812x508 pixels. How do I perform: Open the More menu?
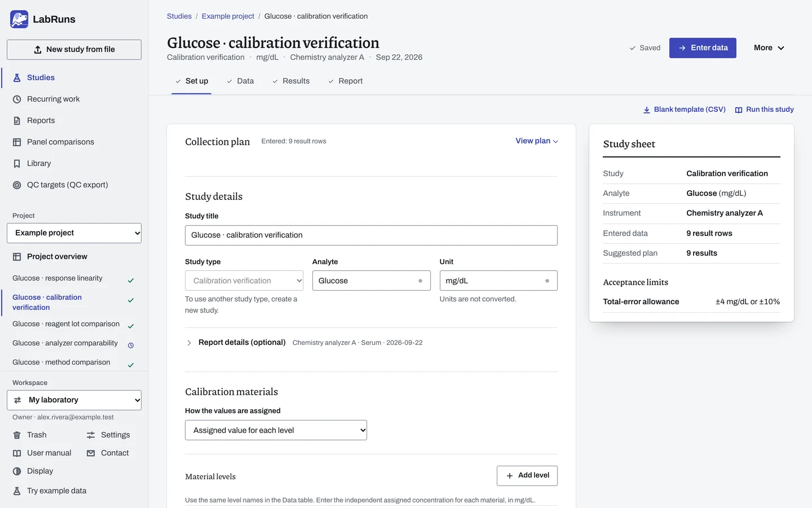pyautogui.click(x=769, y=48)
